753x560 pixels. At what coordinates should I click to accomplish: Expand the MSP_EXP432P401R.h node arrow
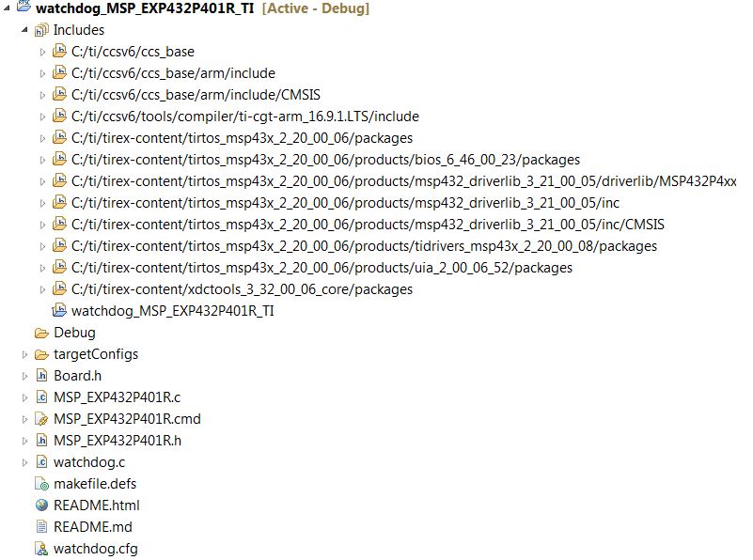pyautogui.click(x=24, y=441)
